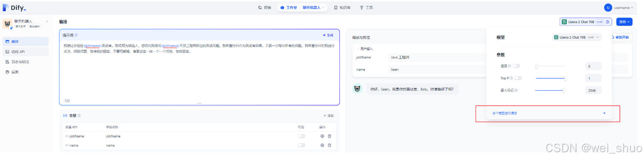Viewport: 644px width, 159px height.
Task: Click help icon beside Top P
Action: click(x=511, y=78)
